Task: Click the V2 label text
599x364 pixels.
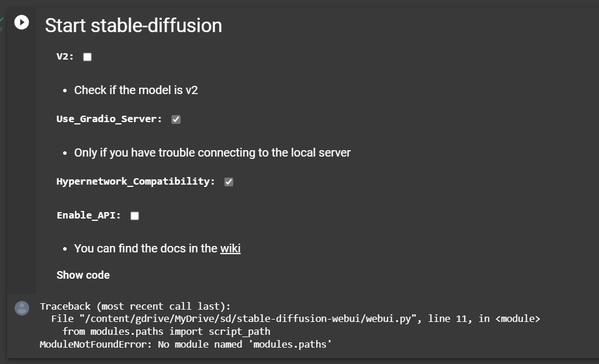Action: coord(62,57)
